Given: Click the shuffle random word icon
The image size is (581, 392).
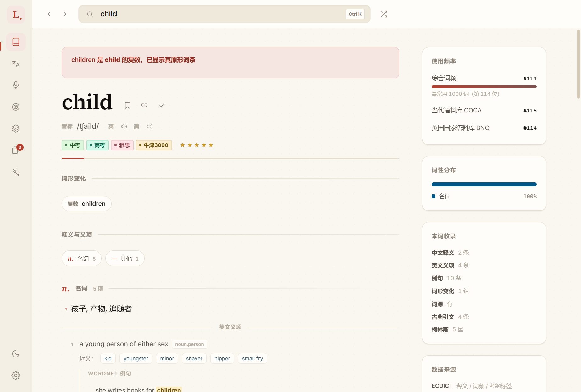Looking at the screenshot, I should click(x=384, y=14).
